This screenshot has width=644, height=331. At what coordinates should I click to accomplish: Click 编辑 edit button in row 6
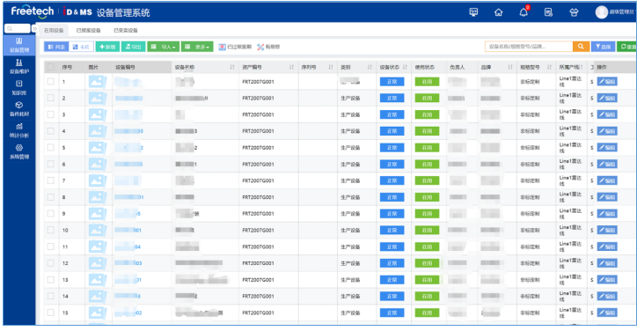(x=607, y=164)
